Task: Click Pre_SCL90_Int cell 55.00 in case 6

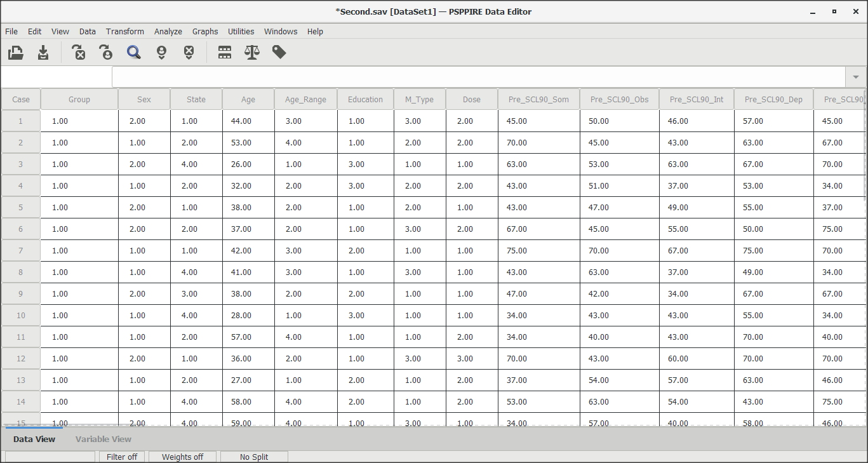Action: (x=697, y=229)
